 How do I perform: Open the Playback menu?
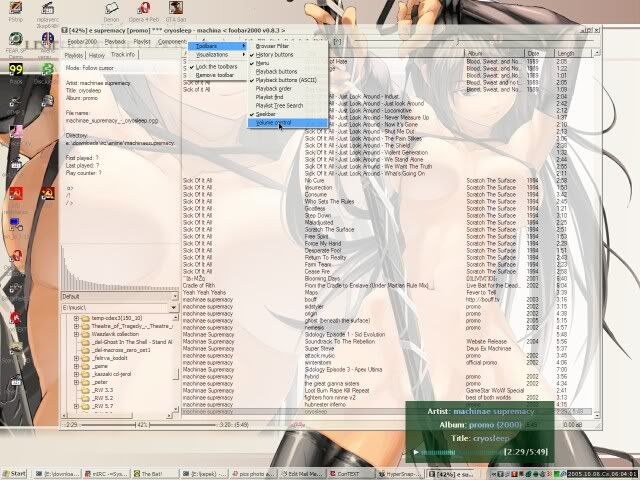tap(116, 42)
